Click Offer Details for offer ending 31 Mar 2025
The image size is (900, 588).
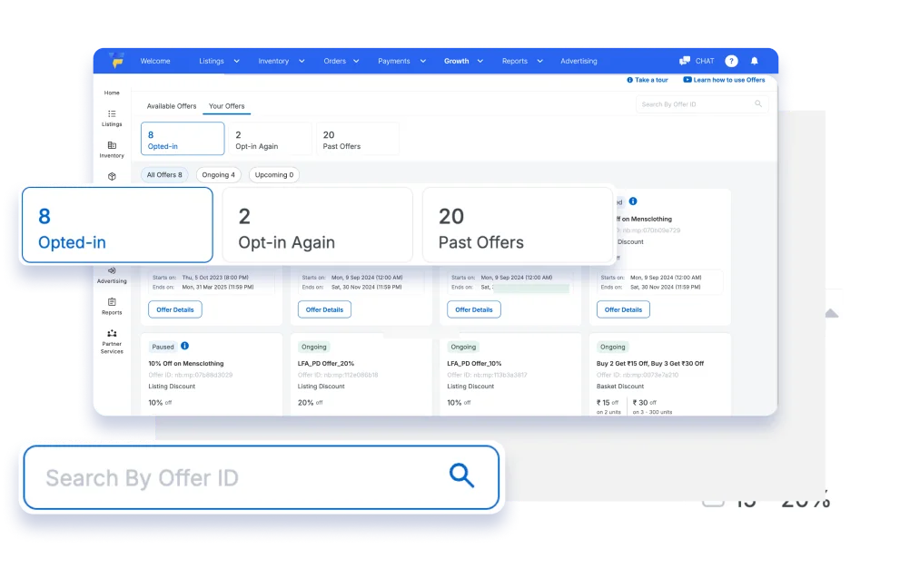(x=175, y=309)
